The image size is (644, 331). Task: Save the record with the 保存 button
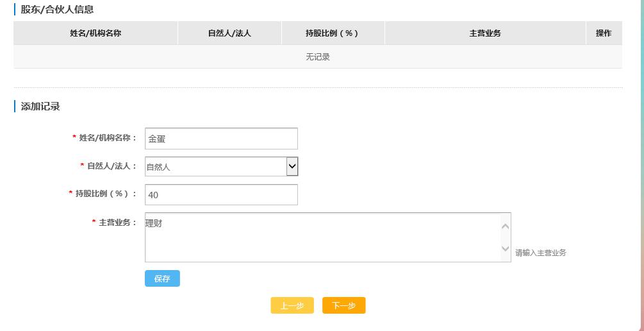click(162, 278)
